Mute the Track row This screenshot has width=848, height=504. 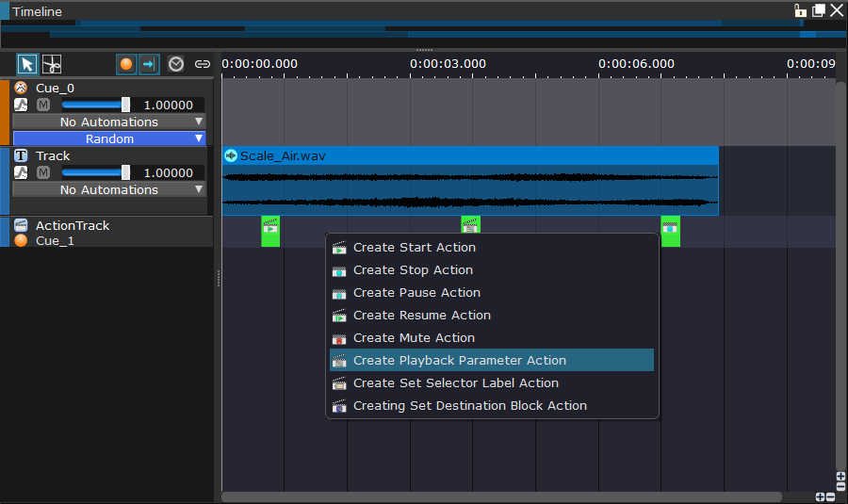[x=42, y=172]
